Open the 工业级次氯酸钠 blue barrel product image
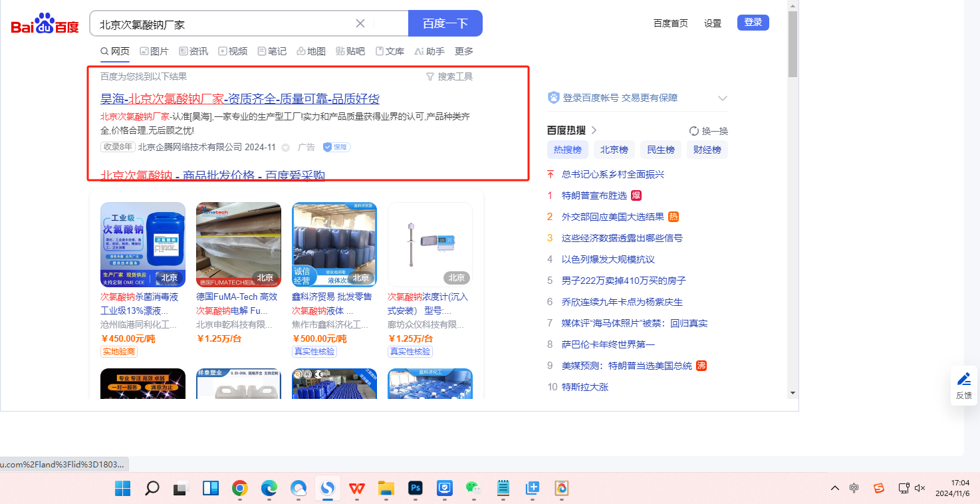The image size is (980, 504). (x=143, y=245)
